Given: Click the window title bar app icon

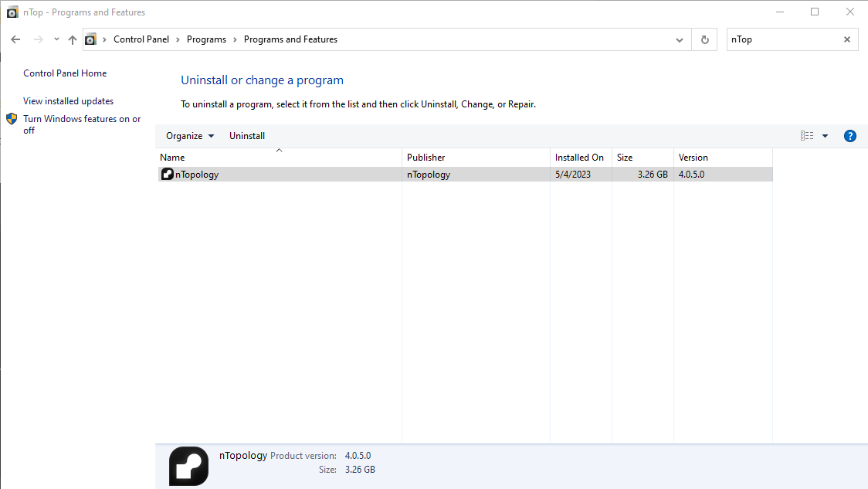Looking at the screenshot, I should [x=12, y=12].
